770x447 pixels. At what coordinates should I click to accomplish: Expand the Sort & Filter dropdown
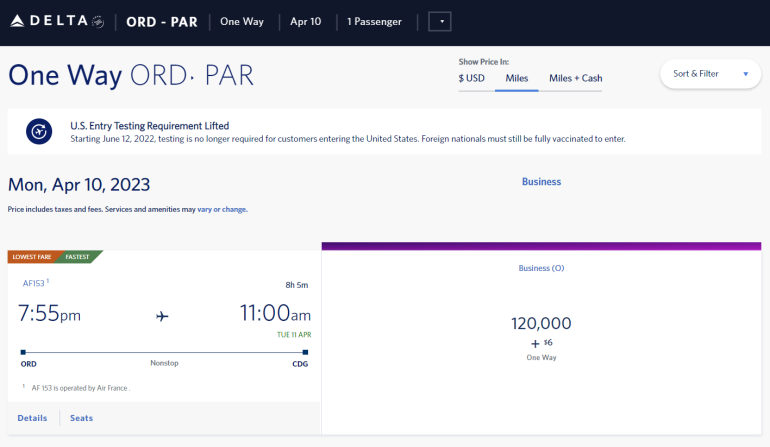tap(710, 74)
